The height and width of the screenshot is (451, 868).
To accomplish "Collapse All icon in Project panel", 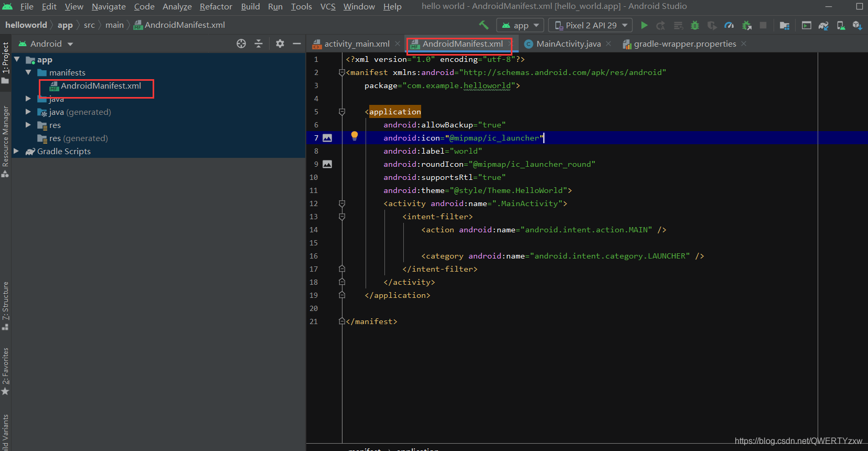I will point(259,44).
